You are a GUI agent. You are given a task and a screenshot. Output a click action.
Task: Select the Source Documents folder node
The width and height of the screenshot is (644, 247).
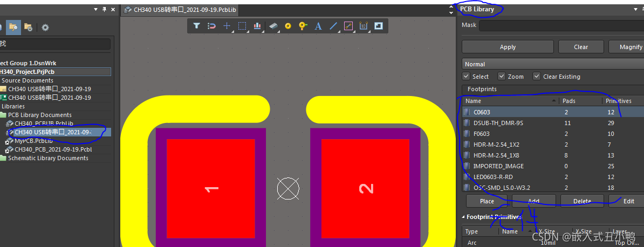28,80
